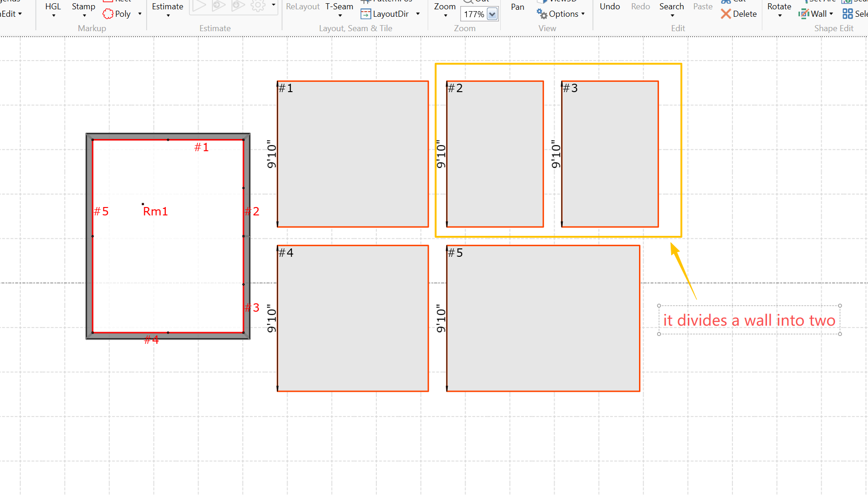Select the Rm1 room label

[155, 212]
